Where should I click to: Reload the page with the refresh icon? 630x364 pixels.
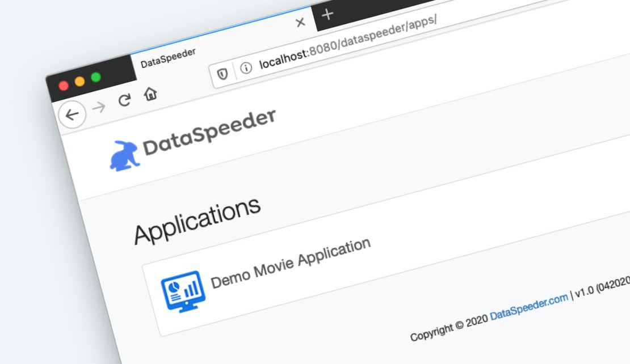(x=124, y=100)
